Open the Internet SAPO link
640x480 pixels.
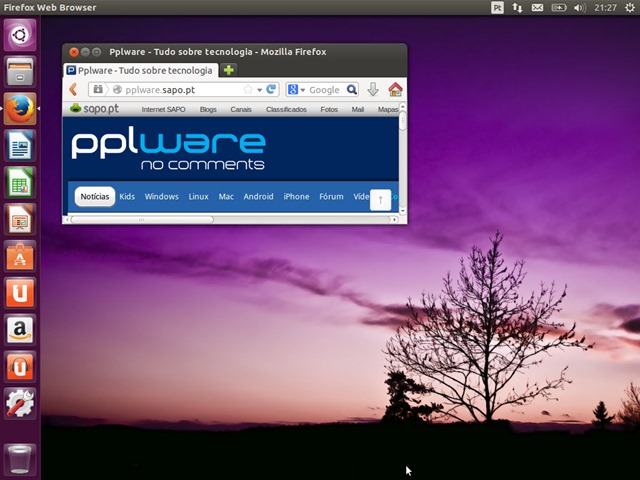(163, 109)
